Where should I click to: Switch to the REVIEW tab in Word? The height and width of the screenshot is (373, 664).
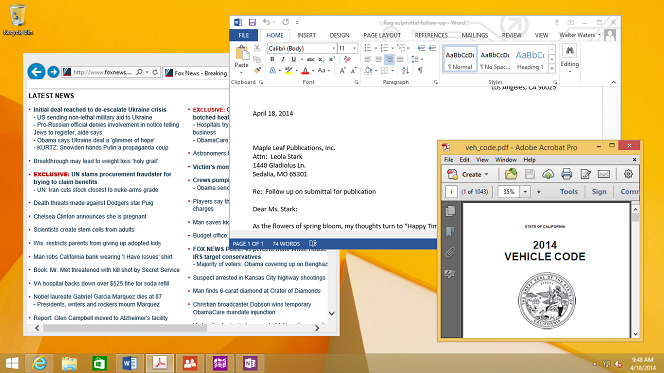pos(512,35)
